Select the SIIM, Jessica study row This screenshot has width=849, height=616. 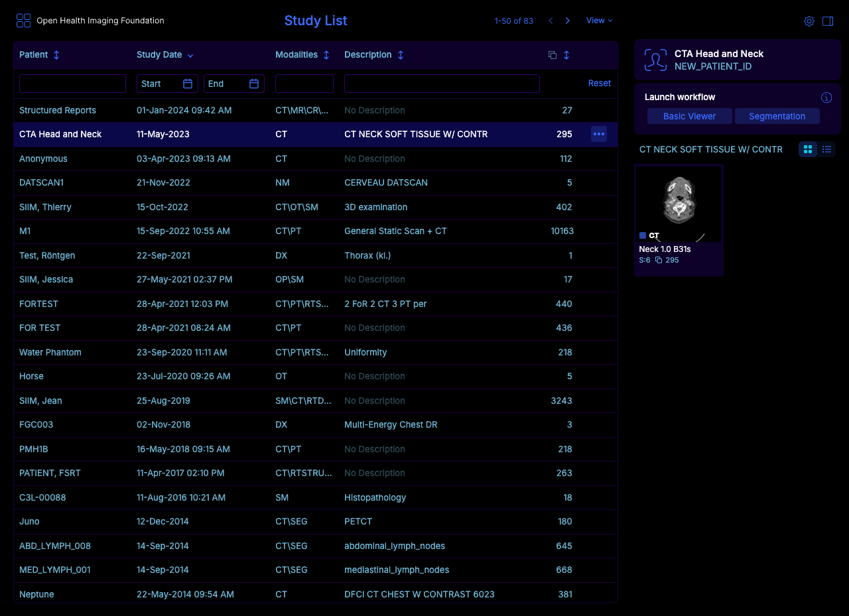(315, 279)
